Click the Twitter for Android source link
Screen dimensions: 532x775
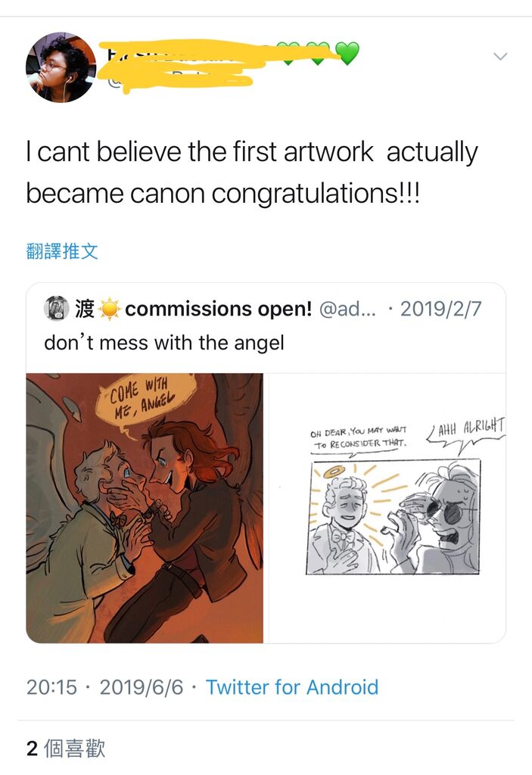coord(292,687)
